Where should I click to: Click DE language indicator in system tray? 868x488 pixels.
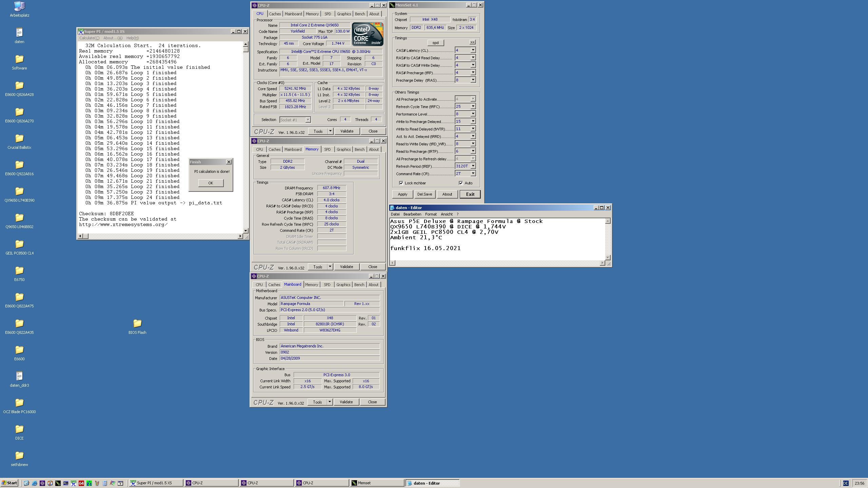tap(846, 483)
